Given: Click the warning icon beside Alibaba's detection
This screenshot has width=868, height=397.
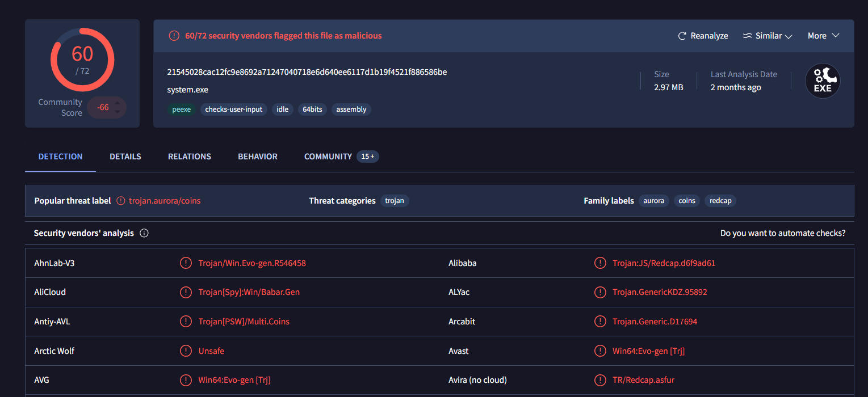Looking at the screenshot, I should [x=600, y=263].
